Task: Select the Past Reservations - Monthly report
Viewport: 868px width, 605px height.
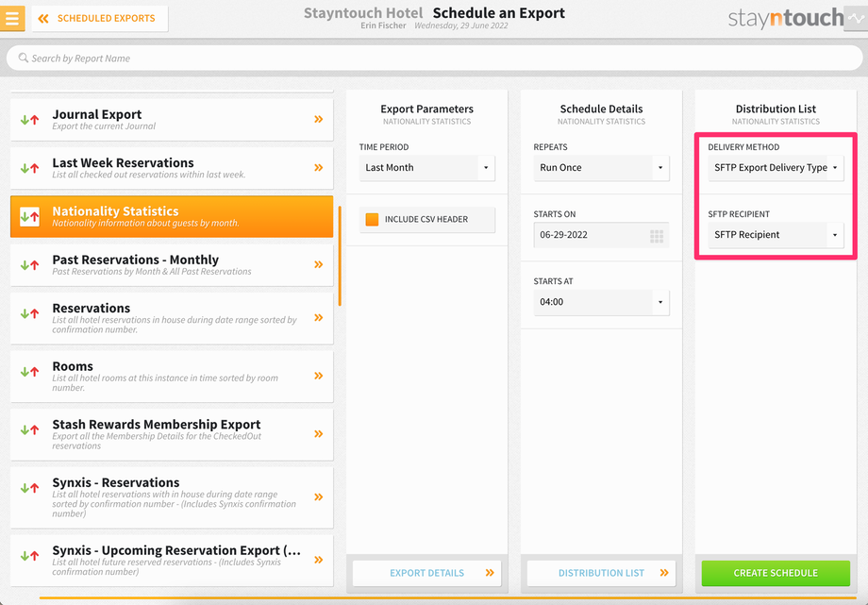Action: [172, 265]
